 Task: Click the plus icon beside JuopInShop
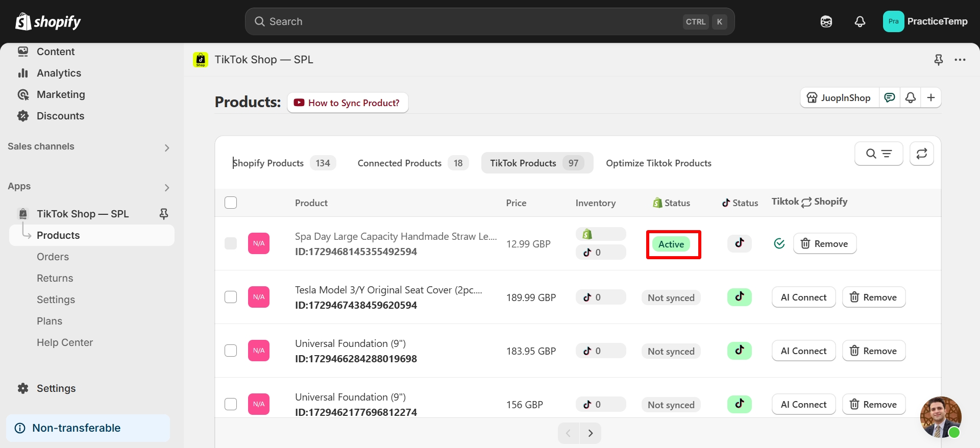(931, 97)
